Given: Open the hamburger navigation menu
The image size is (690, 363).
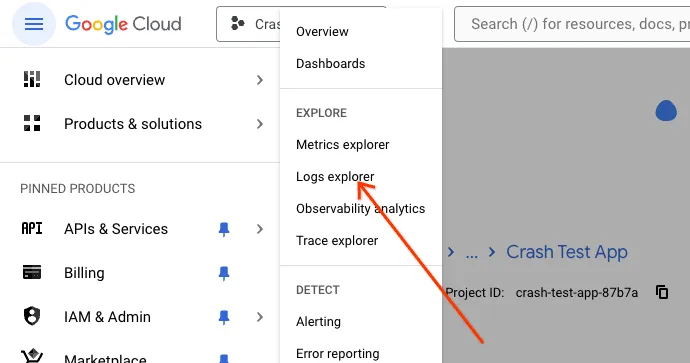Looking at the screenshot, I should 34,24.
